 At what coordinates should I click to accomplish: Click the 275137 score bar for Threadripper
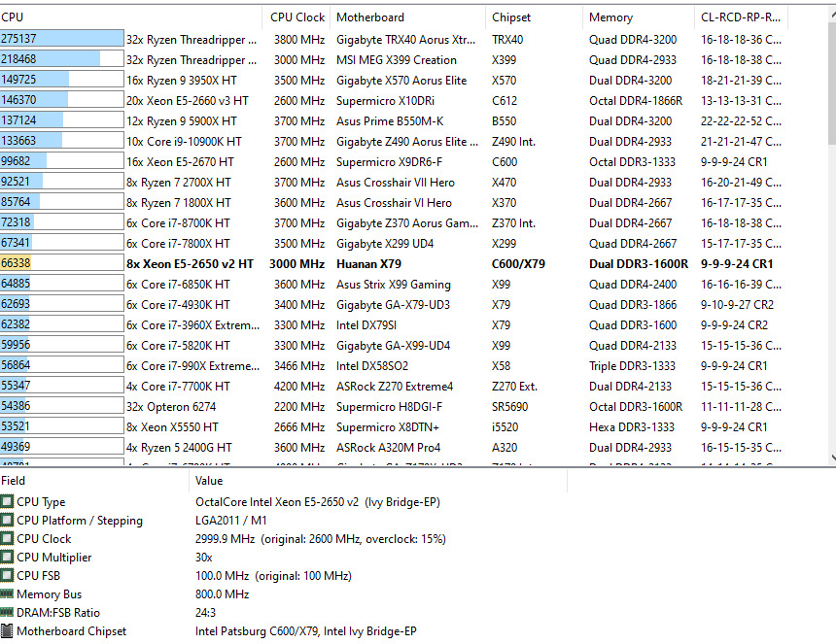(x=62, y=40)
